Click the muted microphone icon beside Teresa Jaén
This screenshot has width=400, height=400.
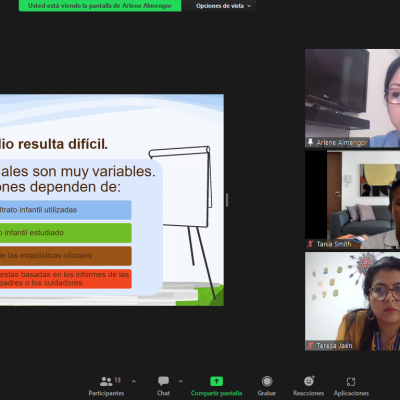310,345
